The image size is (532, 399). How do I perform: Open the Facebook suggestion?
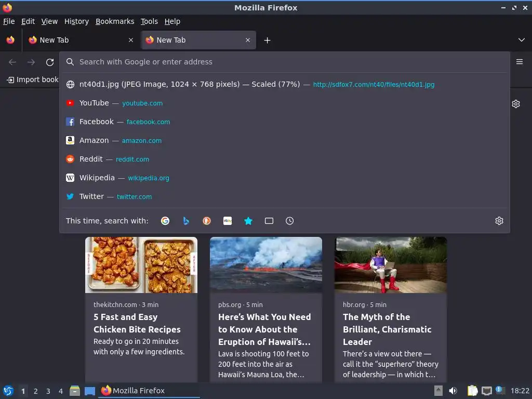coord(285,122)
